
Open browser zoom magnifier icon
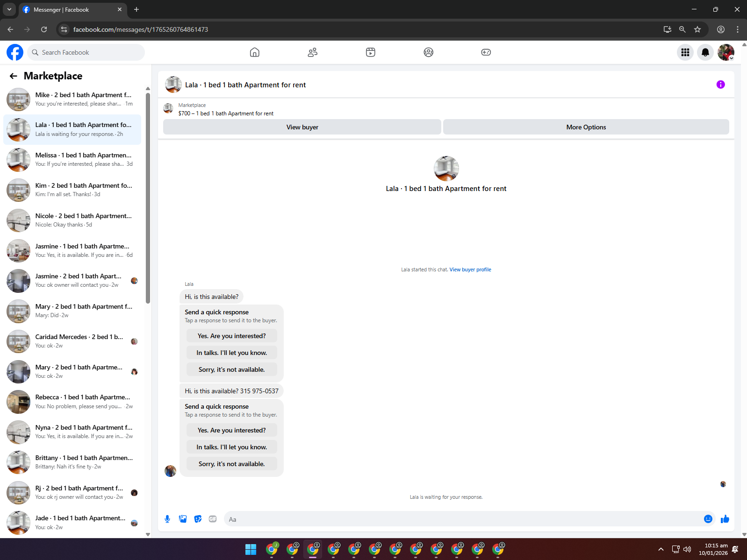tap(682, 29)
